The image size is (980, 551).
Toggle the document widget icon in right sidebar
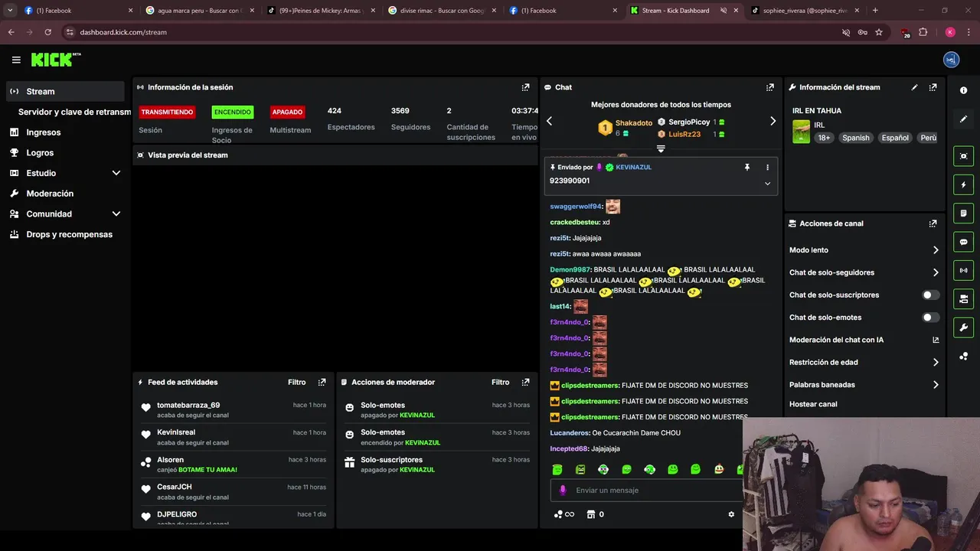(x=963, y=213)
